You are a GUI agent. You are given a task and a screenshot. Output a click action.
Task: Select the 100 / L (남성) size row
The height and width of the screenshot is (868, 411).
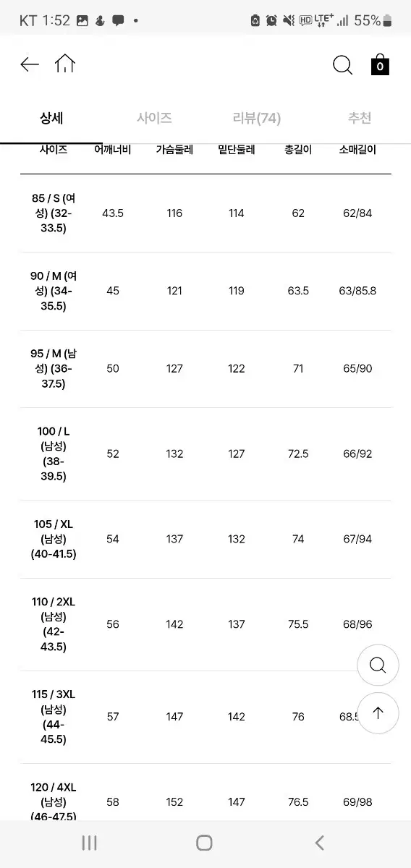click(205, 454)
